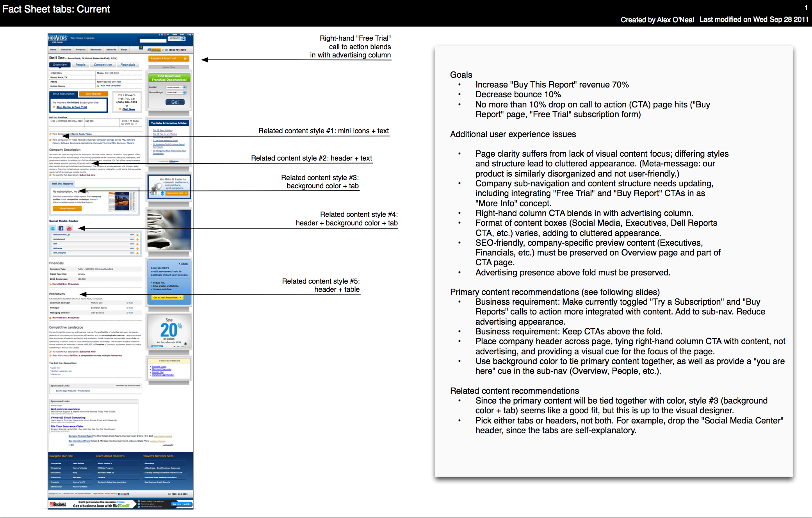Select the People tab under Dell Inc.

point(80,65)
